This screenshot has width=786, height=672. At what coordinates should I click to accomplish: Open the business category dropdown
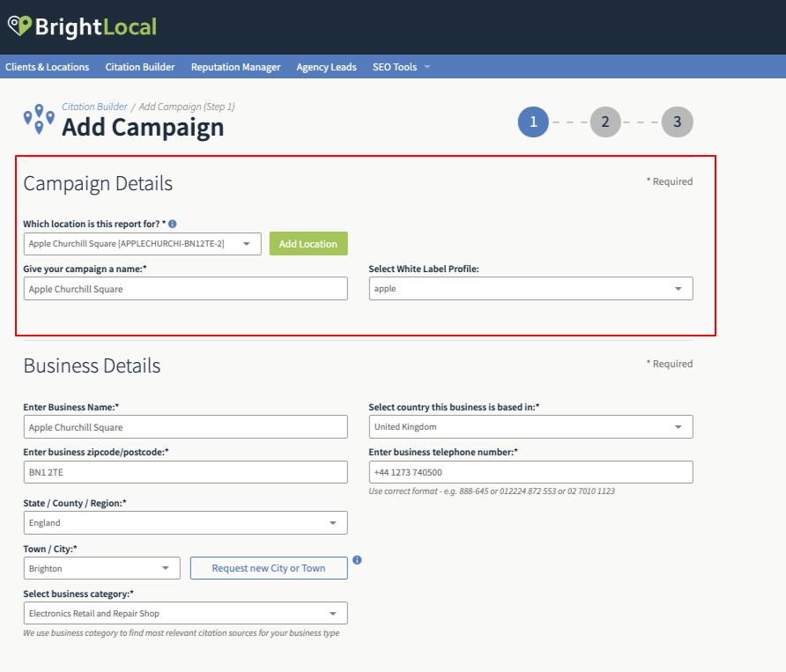(x=185, y=613)
